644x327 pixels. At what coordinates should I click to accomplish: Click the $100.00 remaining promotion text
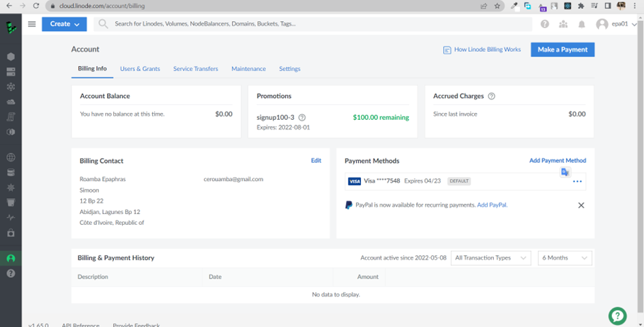(x=381, y=117)
